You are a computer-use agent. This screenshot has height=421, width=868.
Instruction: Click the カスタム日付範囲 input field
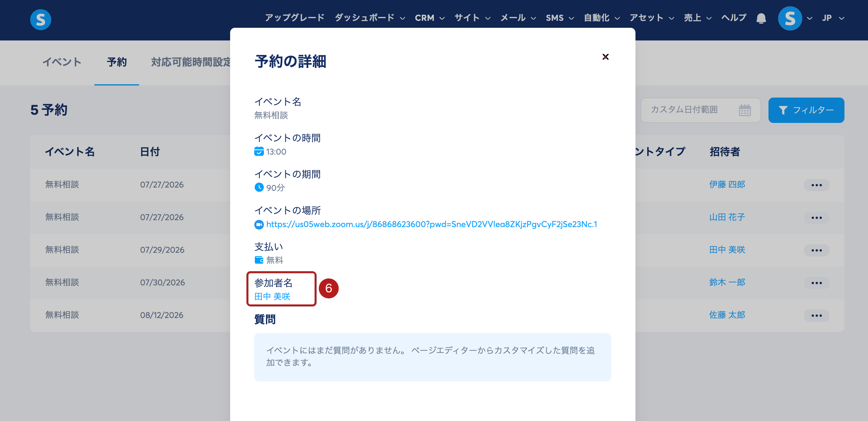700,110
